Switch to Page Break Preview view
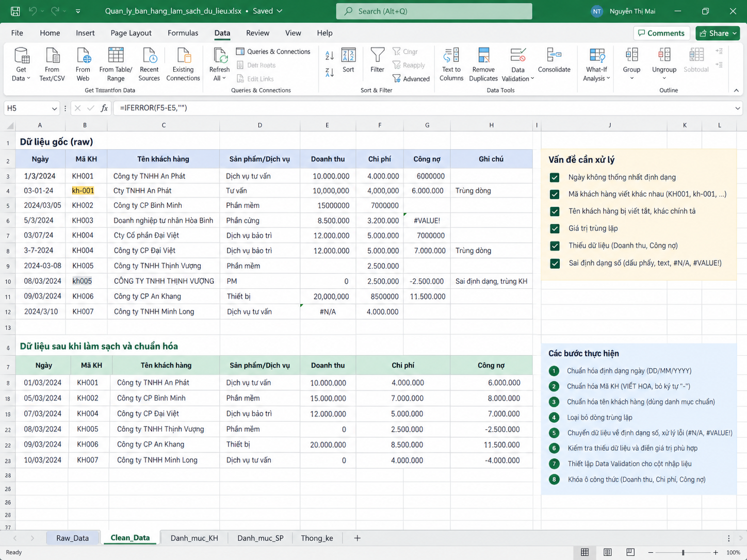This screenshot has height=560, width=747. click(630, 552)
